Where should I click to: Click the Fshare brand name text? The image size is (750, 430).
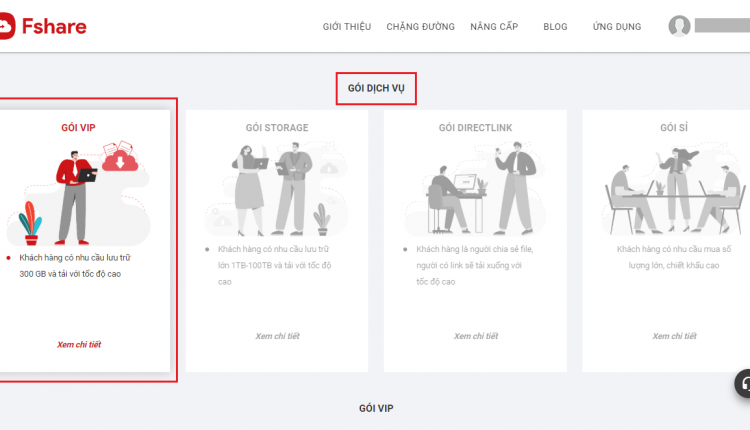pyautogui.click(x=54, y=26)
